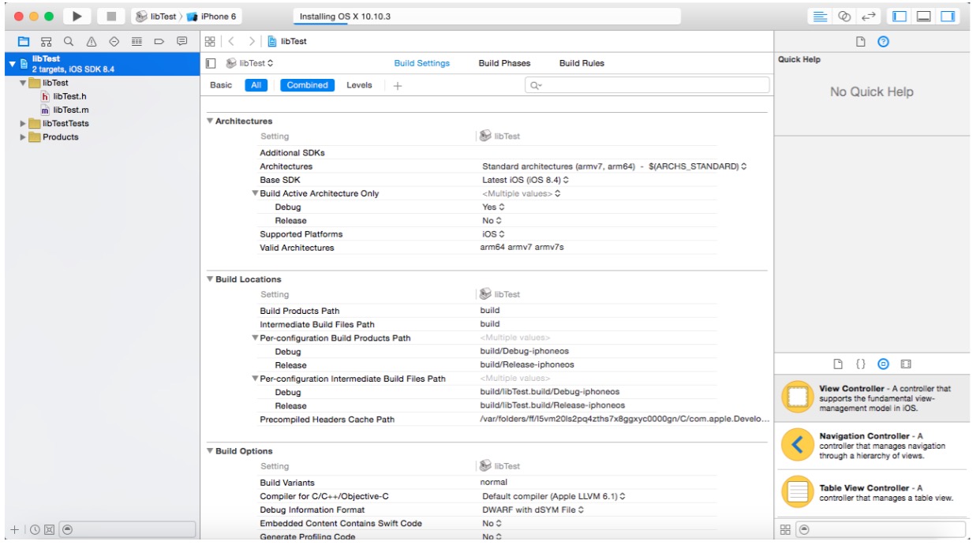The height and width of the screenshot is (545, 980).
Task: Toggle the Debug area visibility
Action: pos(924,17)
